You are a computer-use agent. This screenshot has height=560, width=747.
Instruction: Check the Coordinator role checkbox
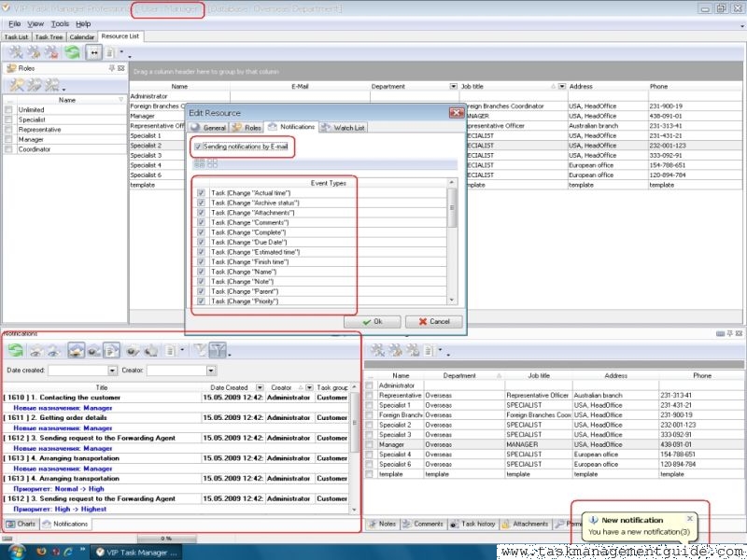click(x=8, y=149)
